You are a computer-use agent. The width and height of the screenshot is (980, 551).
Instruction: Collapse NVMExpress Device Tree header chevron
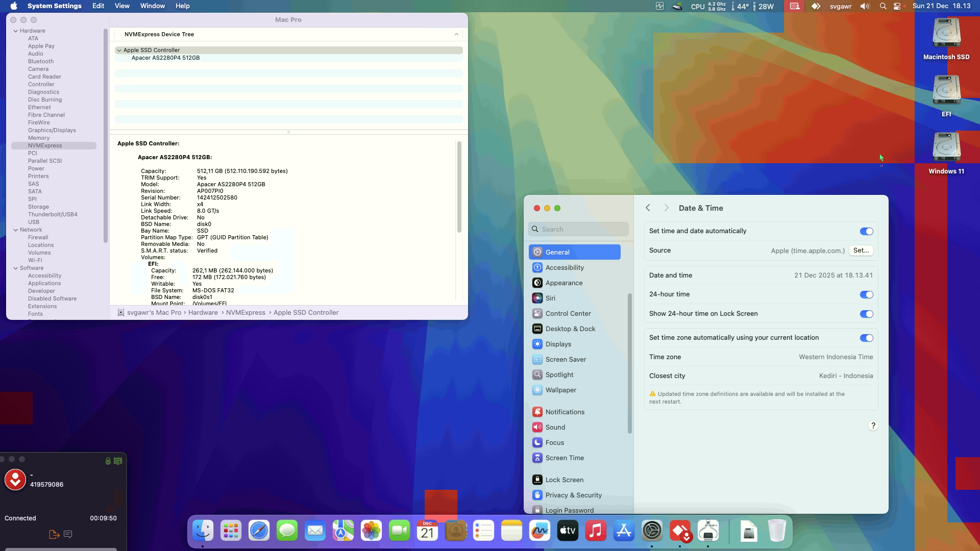tap(456, 34)
